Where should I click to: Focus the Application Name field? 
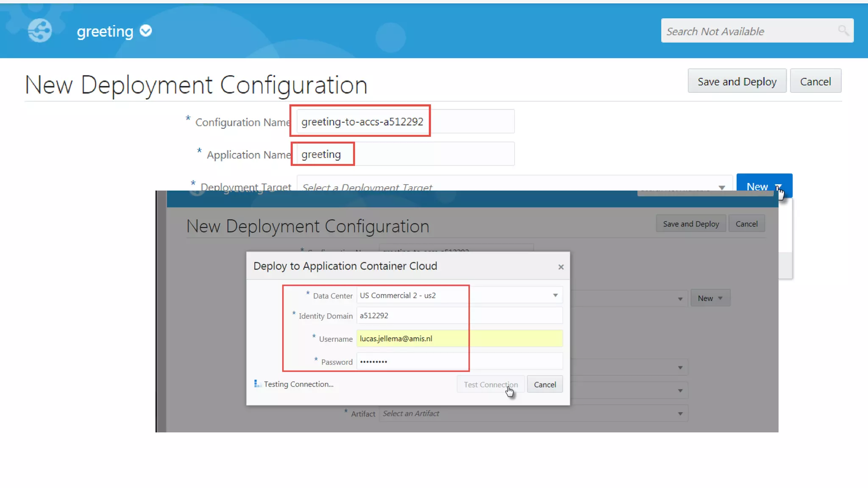pyautogui.click(x=405, y=154)
